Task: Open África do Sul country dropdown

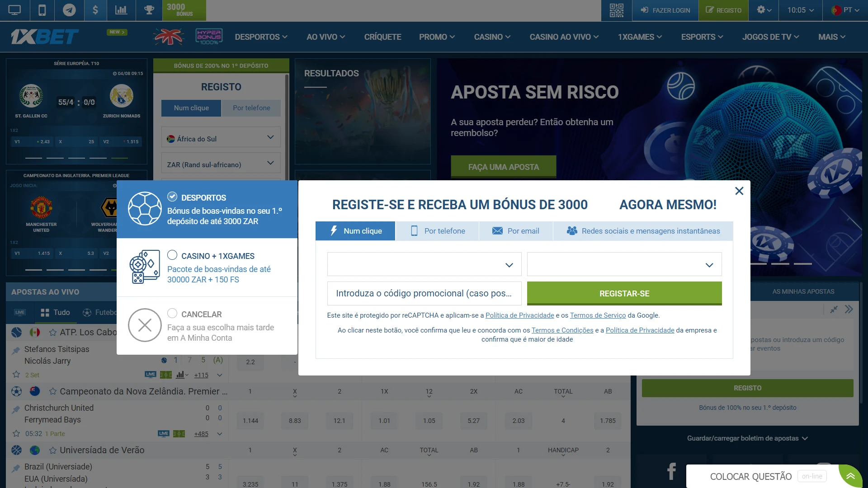Action: (221, 137)
